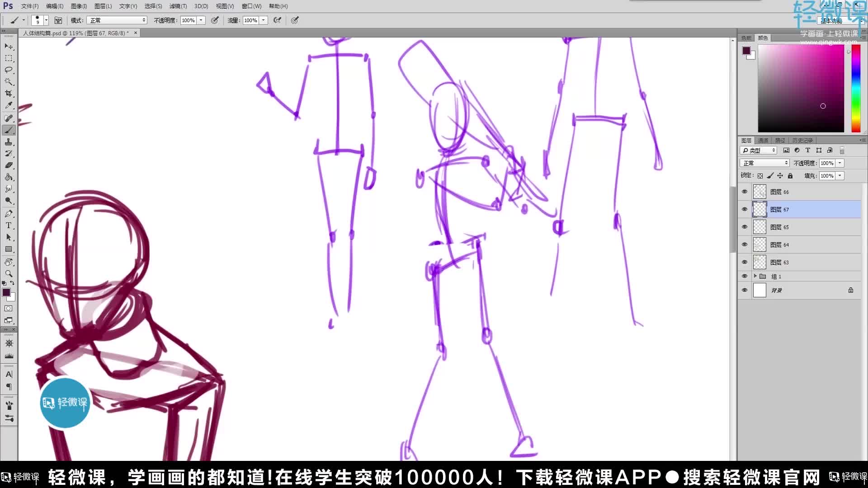Image resolution: width=868 pixels, height=488 pixels.
Task: Switch to the 通道 tab
Action: (763, 140)
